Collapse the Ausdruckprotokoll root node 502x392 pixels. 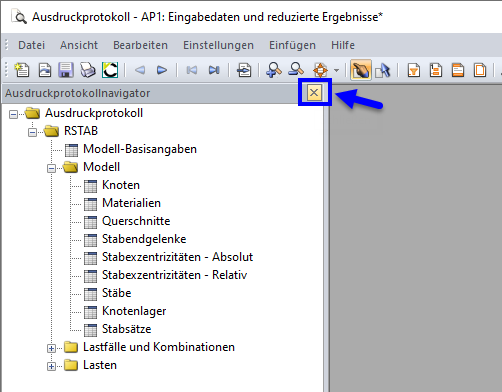coord(13,114)
